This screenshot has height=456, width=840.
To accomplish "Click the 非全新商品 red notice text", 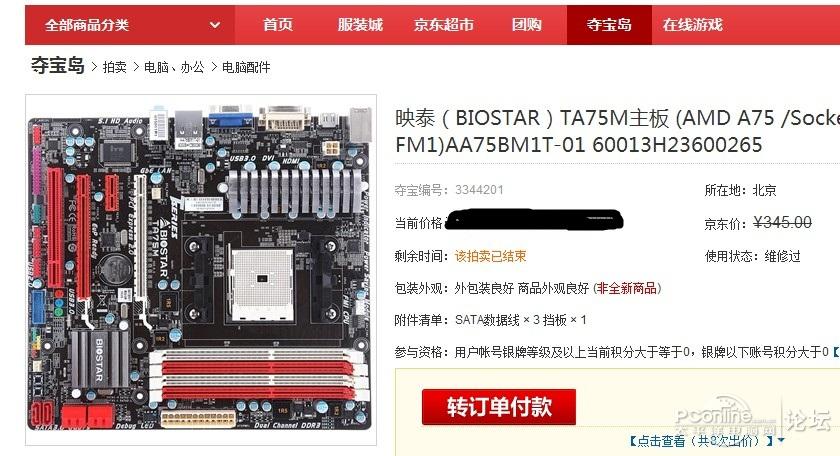I will click(627, 288).
